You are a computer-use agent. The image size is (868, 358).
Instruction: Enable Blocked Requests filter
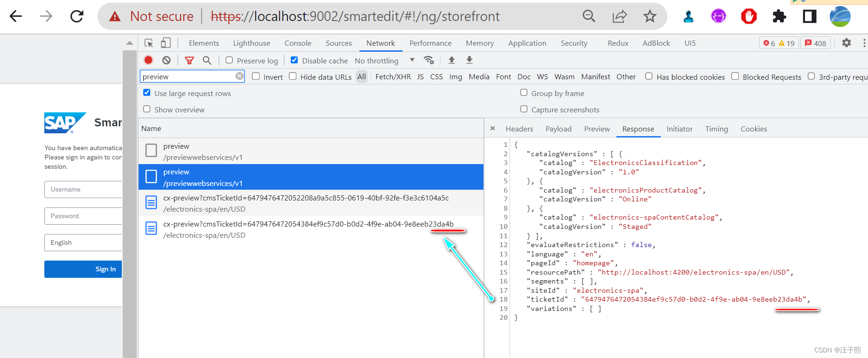tap(735, 76)
